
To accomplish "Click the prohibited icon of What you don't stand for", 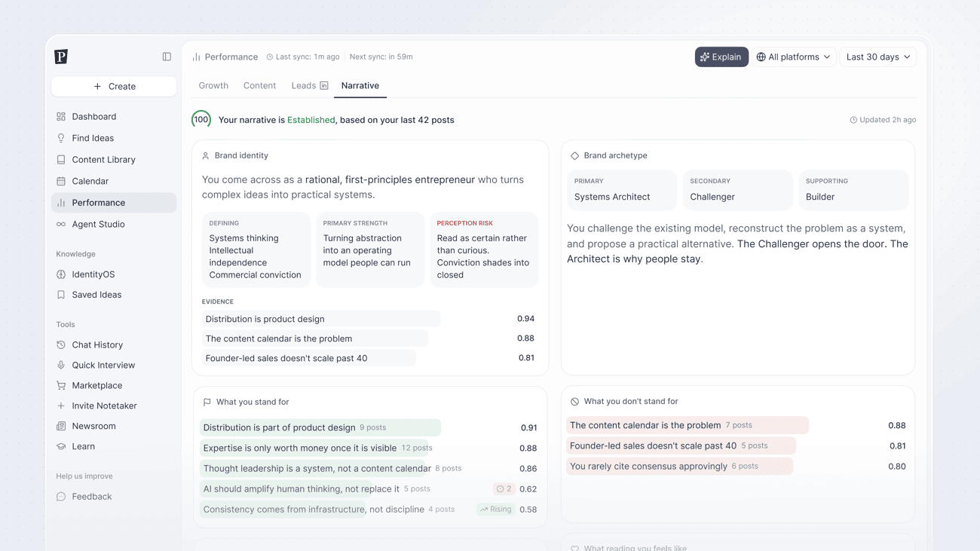I will (x=575, y=402).
